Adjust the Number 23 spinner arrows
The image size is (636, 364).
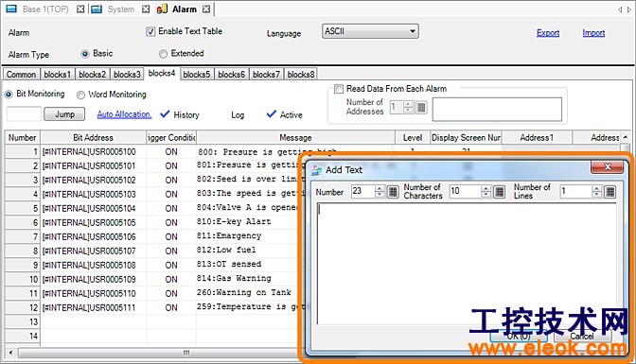[380, 192]
